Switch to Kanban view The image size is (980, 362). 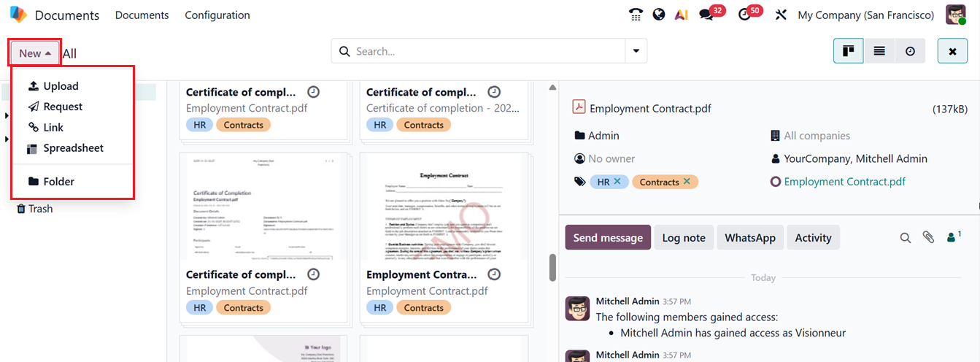(x=849, y=51)
